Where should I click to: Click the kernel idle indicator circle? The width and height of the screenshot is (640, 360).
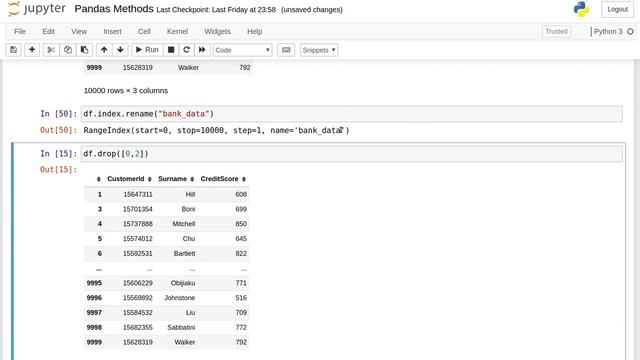point(630,31)
